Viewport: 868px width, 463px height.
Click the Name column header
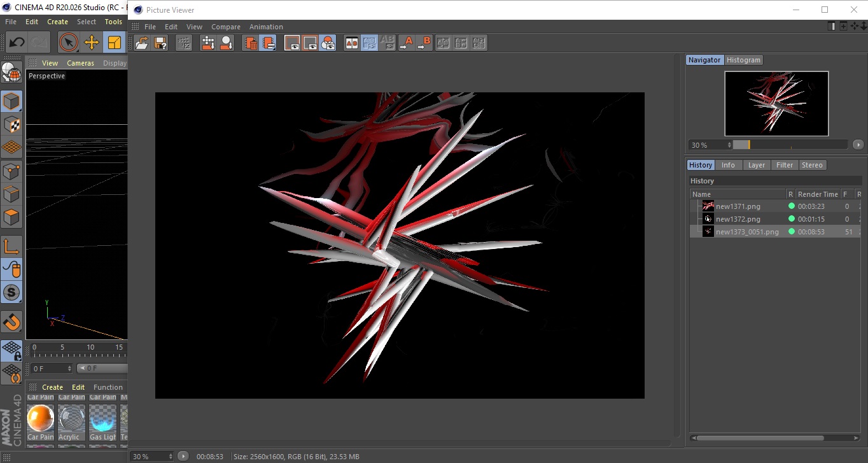pos(738,194)
